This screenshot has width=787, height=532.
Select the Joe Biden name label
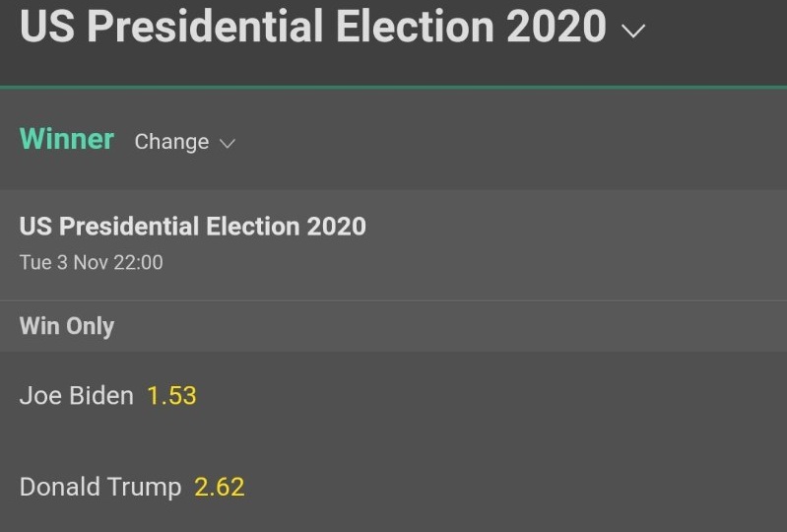76,396
